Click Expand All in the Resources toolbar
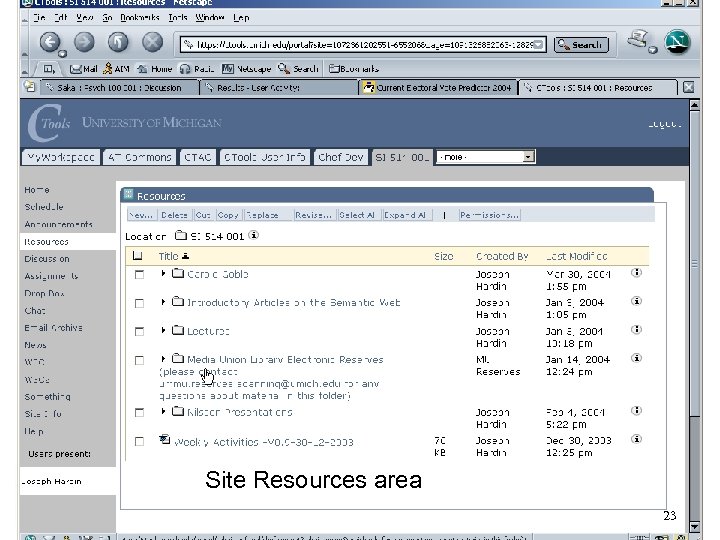Image resolution: width=720 pixels, height=540 pixels. click(406, 215)
